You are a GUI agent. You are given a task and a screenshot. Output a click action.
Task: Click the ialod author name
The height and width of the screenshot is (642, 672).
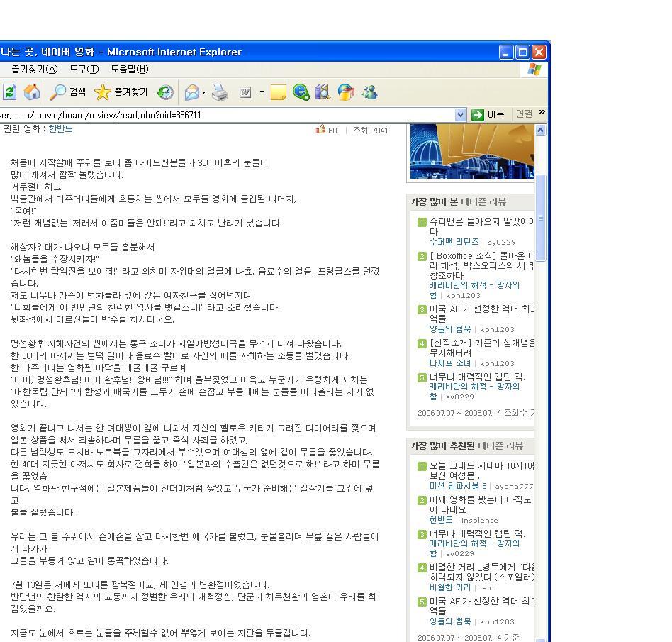click(489, 587)
